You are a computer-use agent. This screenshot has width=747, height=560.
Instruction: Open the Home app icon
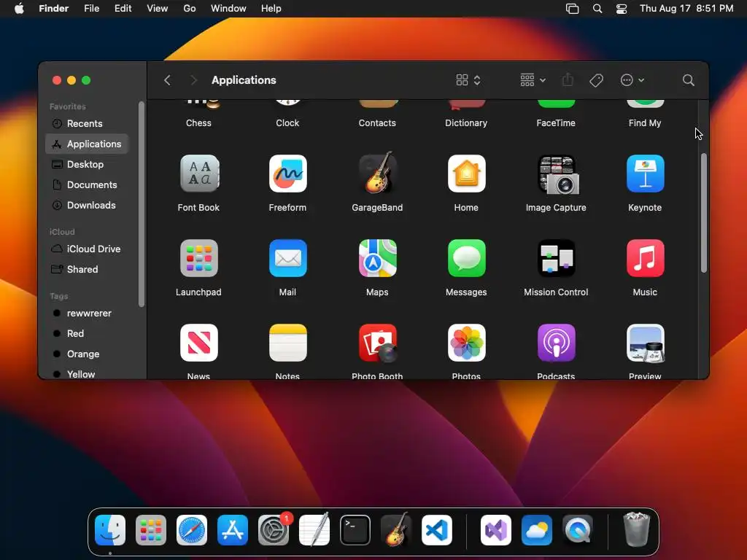[x=466, y=174]
